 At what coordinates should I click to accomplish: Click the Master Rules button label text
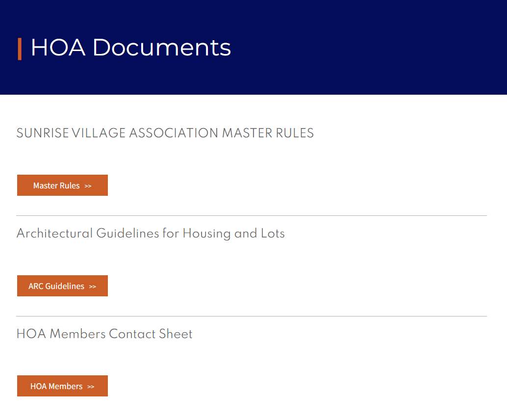click(56, 185)
